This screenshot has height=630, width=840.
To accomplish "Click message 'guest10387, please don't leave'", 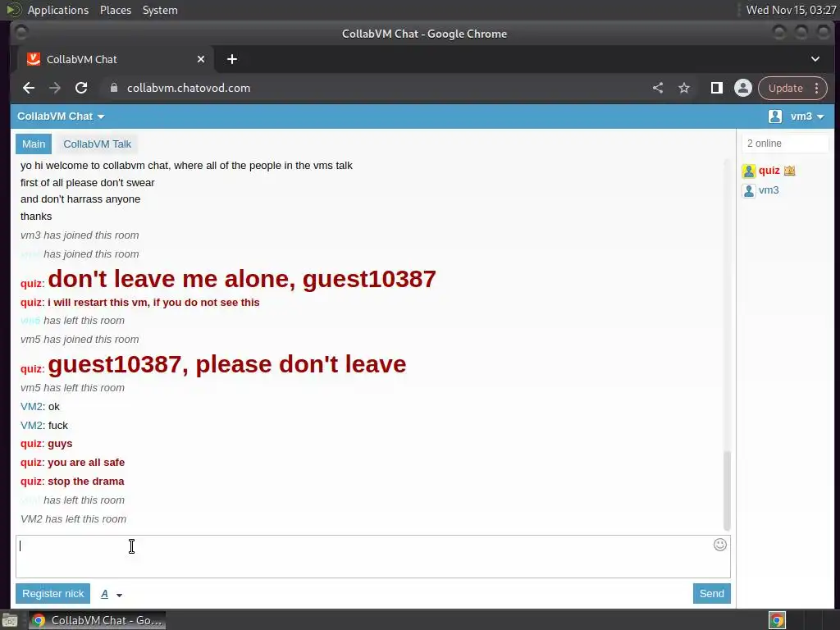I will [227, 364].
